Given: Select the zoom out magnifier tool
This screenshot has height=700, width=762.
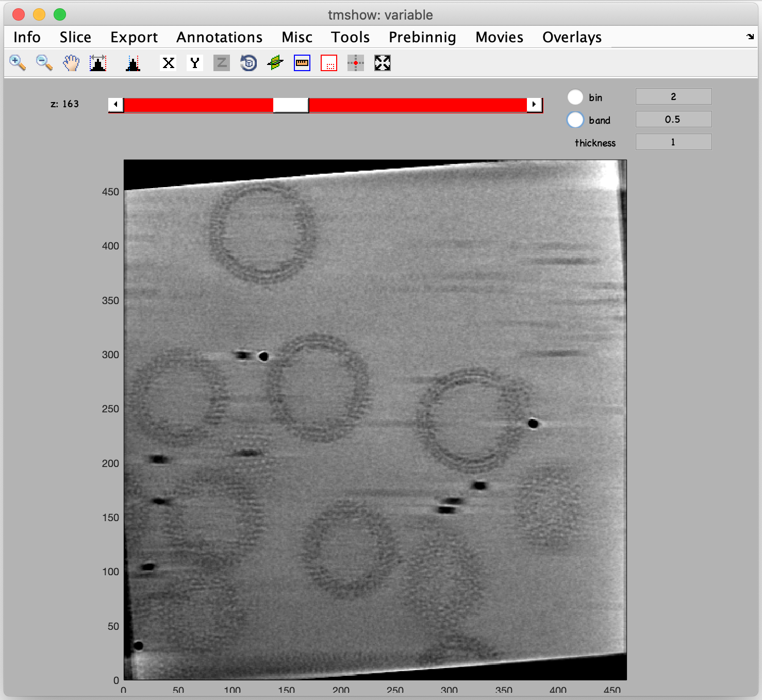Looking at the screenshot, I should 44,63.
